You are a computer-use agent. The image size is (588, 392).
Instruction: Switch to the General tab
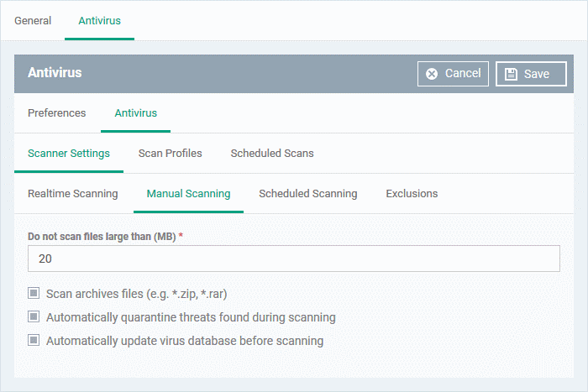(x=33, y=21)
